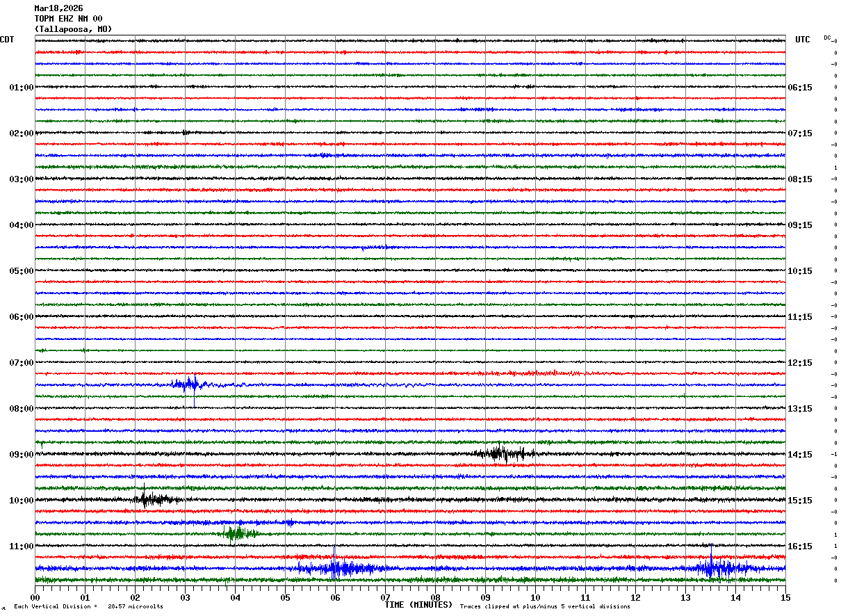841x616 pixels.
Task: Click the green seismic burst near minute 04
Action: click(240, 533)
